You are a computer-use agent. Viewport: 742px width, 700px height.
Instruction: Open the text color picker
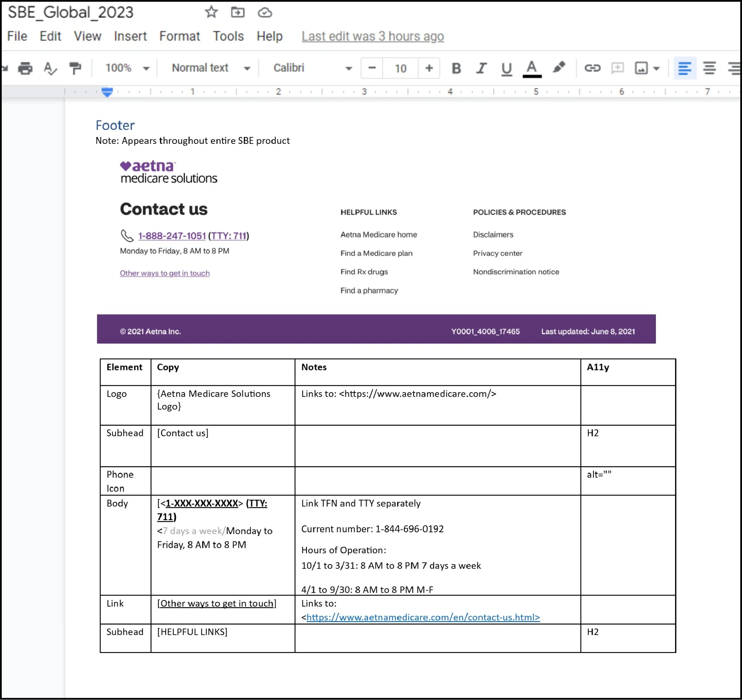532,69
